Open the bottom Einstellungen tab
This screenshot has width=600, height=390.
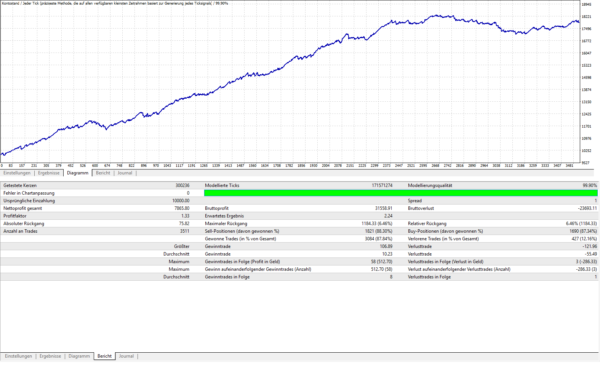(18, 356)
